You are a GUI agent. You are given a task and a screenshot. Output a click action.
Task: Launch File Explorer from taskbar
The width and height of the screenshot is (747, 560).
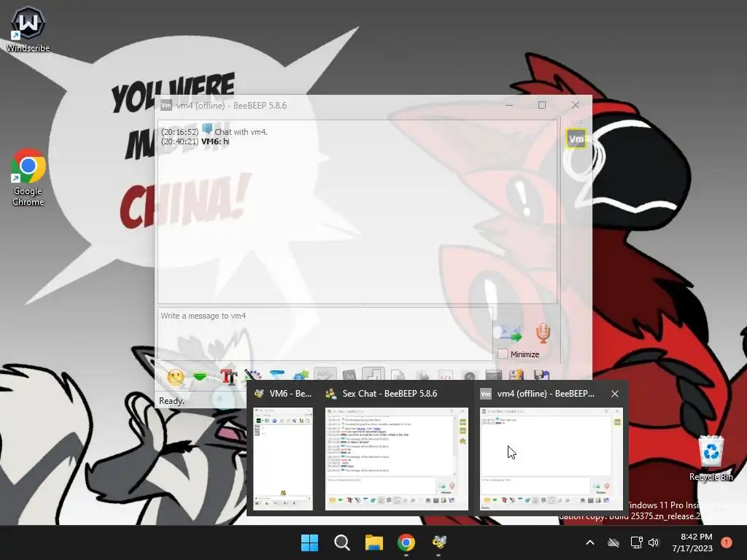(x=374, y=542)
